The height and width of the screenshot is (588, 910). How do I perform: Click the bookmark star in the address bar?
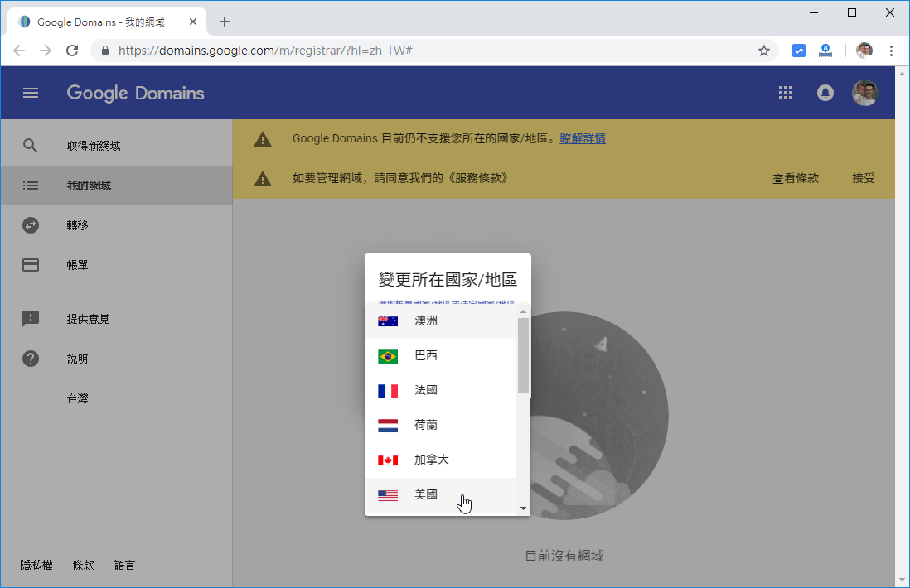[x=762, y=51]
